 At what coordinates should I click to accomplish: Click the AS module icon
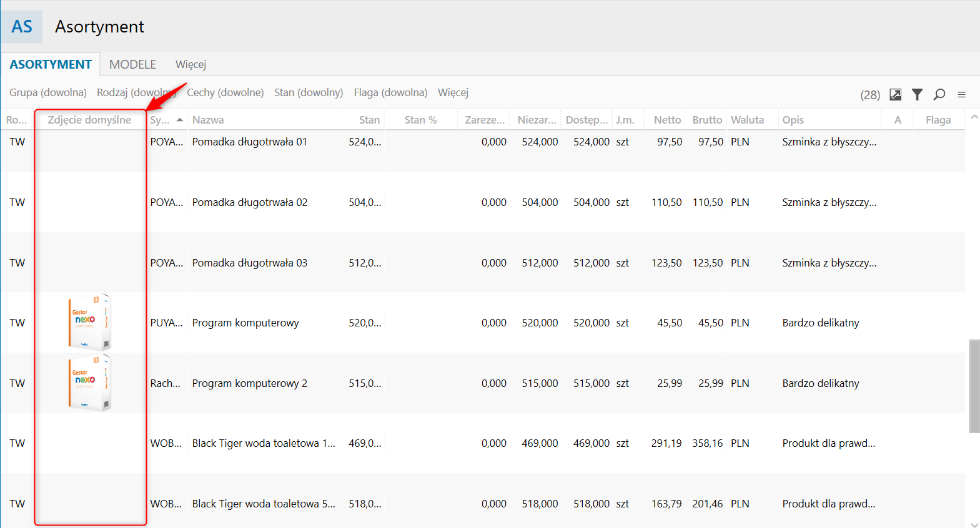pos(22,27)
